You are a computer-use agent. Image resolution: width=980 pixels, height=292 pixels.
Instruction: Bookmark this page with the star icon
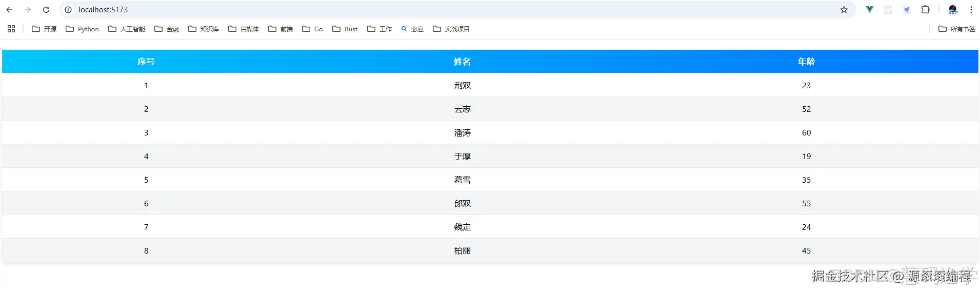[844, 10]
